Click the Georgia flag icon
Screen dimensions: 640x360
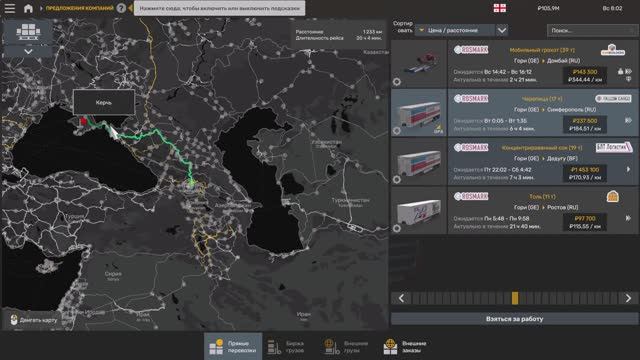[x=500, y=8]
